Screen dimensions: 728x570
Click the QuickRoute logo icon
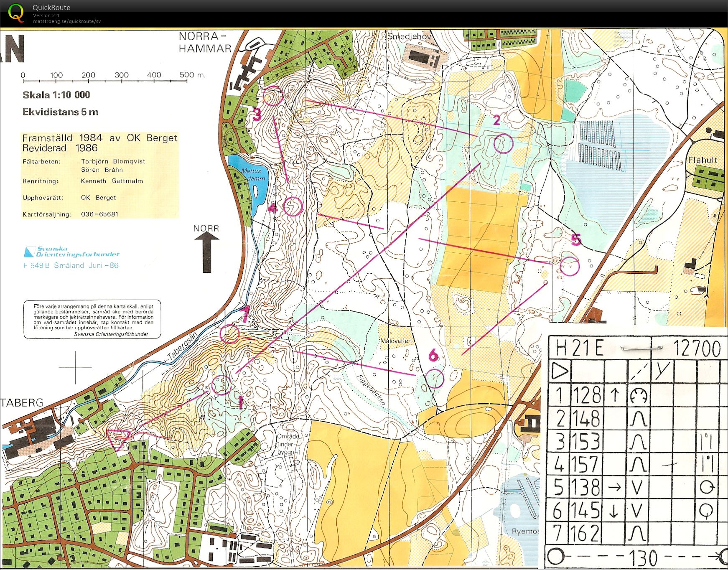16,13
